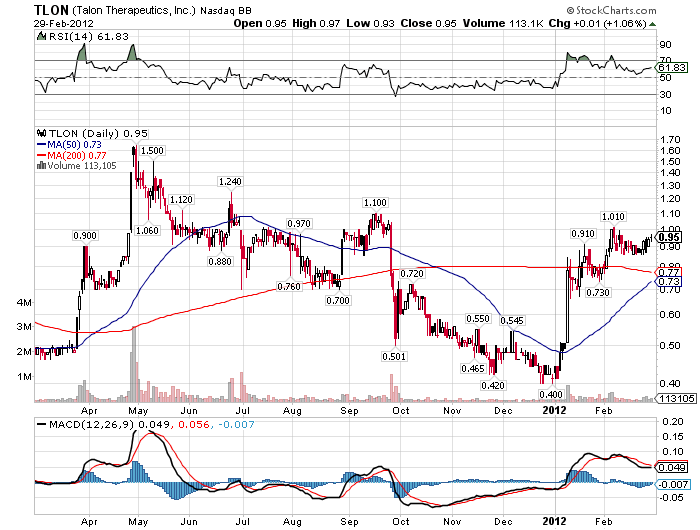Click the Volume 113,105 legend entry
Image resolution: width=700 pixels, height=530 pixels.
82,166
